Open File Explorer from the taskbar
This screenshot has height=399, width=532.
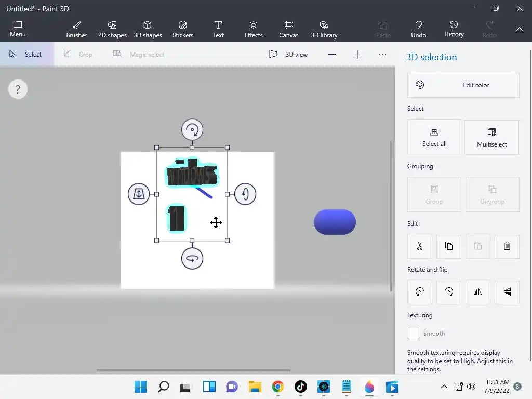[255, 387]
